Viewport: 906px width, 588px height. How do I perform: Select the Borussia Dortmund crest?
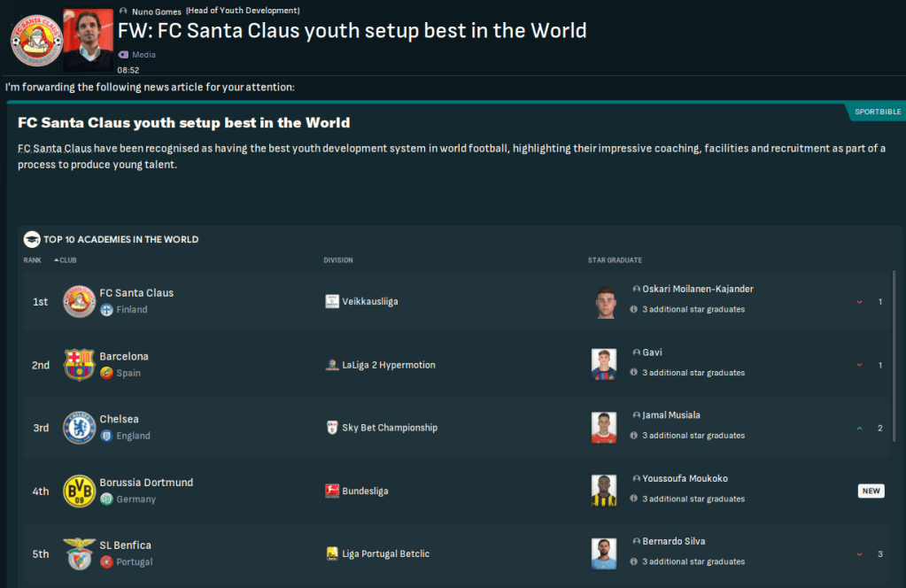[80, 491]
